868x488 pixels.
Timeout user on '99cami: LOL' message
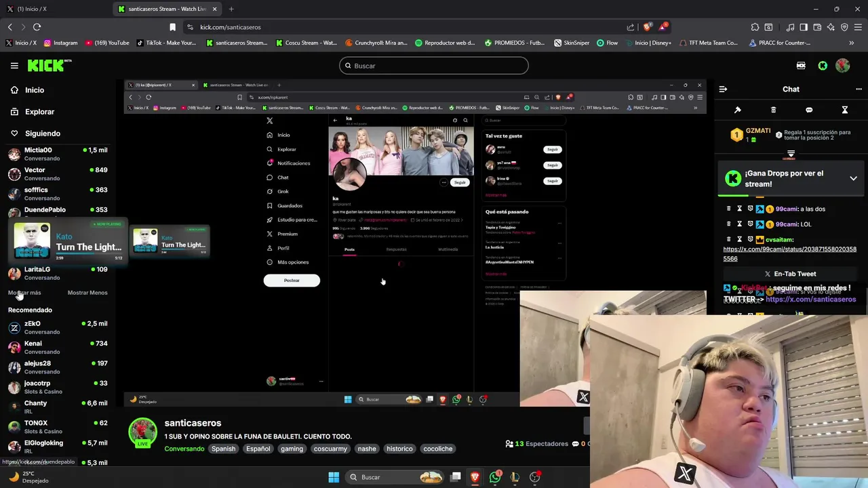coord(740,224)
